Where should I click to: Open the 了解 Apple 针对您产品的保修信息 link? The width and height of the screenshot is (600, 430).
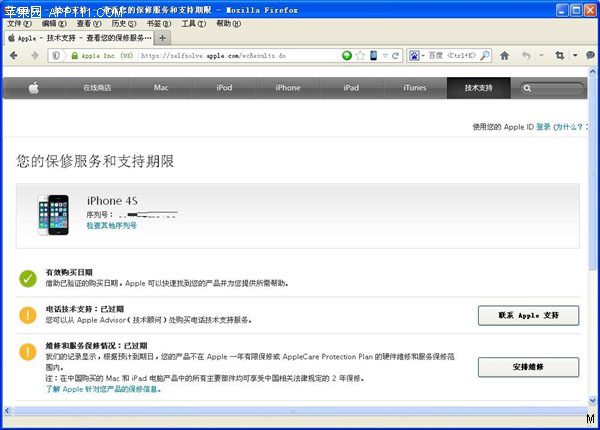[103, 389]
